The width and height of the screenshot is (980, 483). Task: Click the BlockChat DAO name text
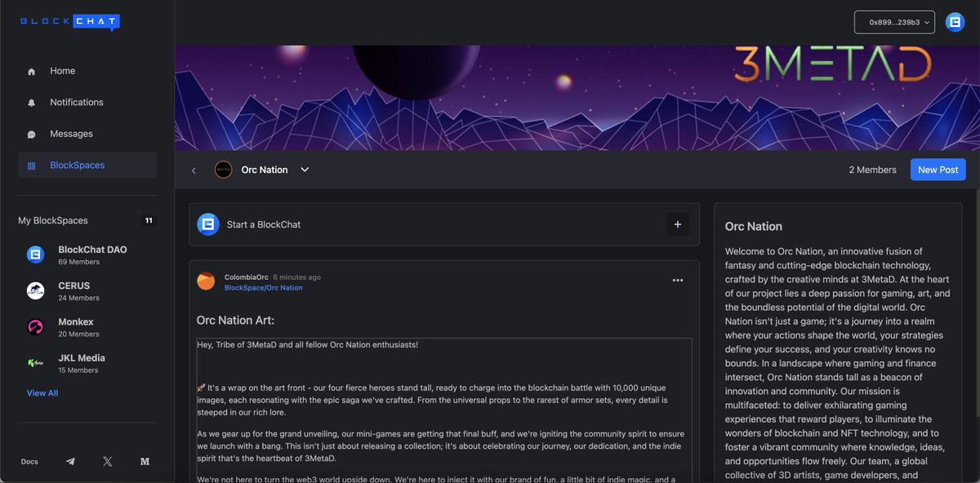(92, 250)
